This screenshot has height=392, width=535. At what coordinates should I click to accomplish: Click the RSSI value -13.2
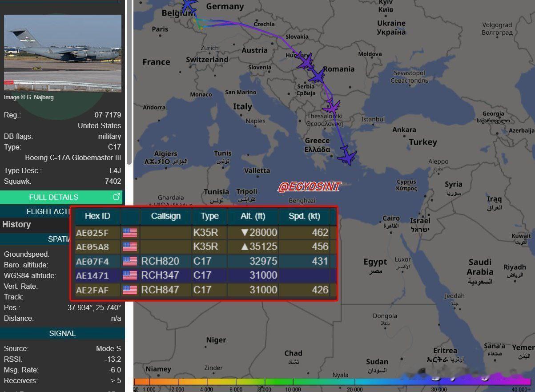(113, 359)
